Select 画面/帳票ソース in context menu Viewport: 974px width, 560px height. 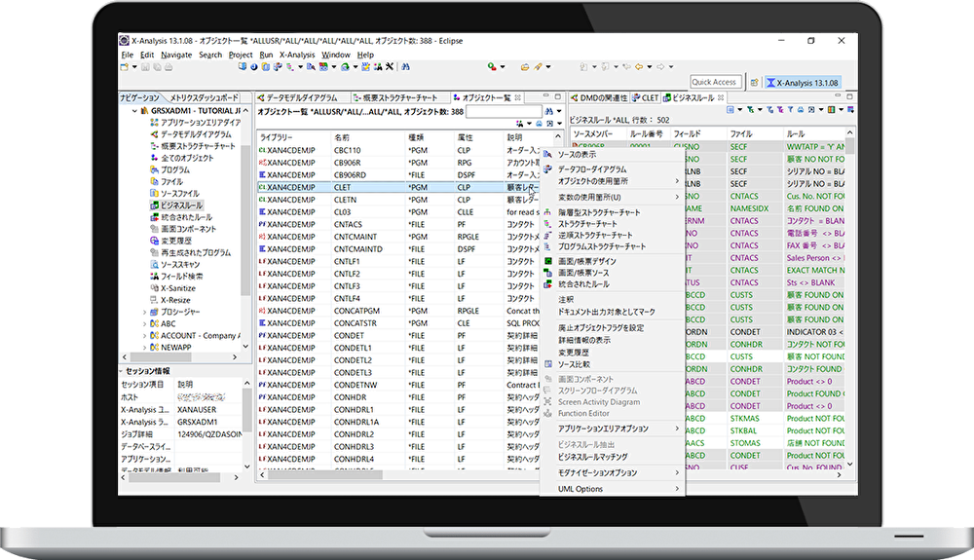coord(583,273)
